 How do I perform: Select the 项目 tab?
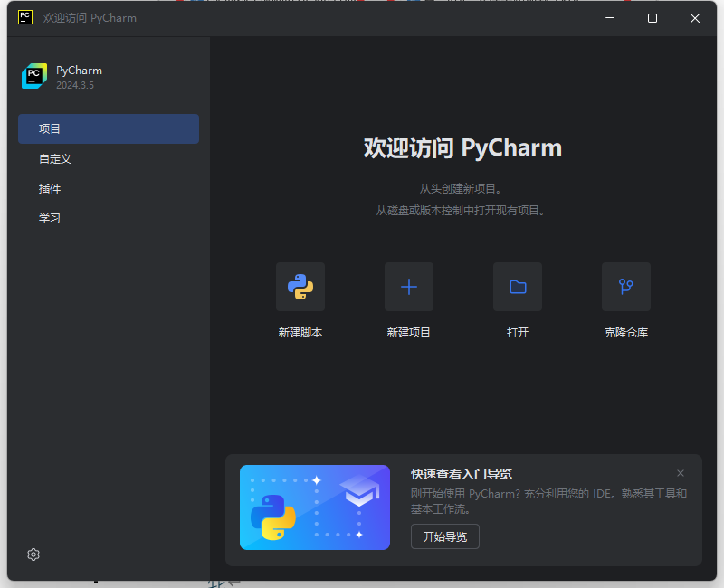109,128
